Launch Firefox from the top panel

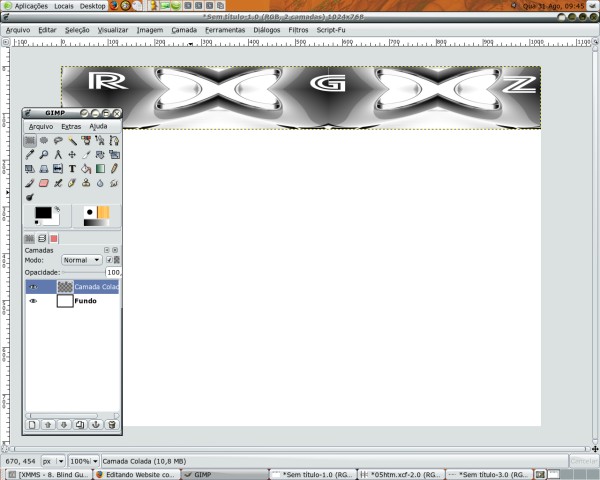(114, 6)
